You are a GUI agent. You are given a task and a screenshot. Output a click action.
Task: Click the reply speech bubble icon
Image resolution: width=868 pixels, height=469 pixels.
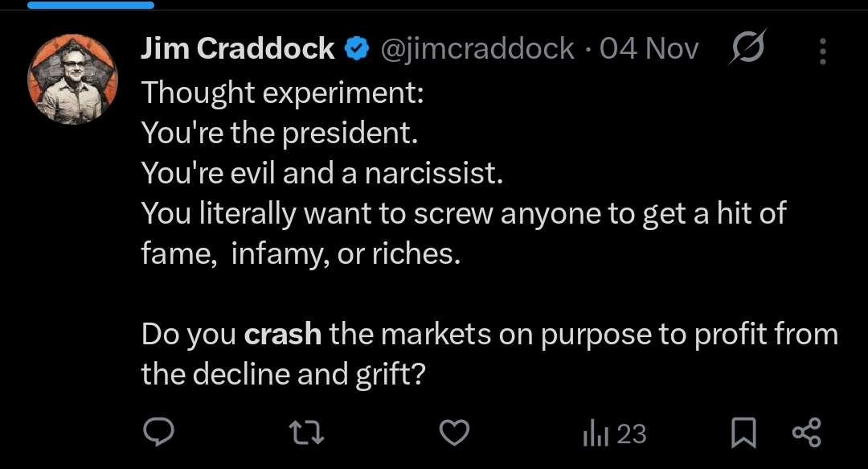coord(159,434)
